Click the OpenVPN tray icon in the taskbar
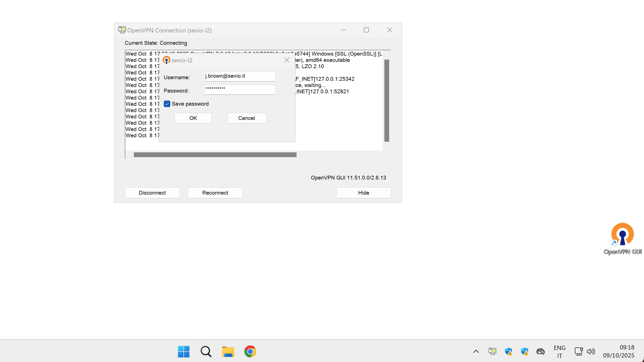Viewport: 644px width, 362px height. pyautogui.click(x=492, y=351)
